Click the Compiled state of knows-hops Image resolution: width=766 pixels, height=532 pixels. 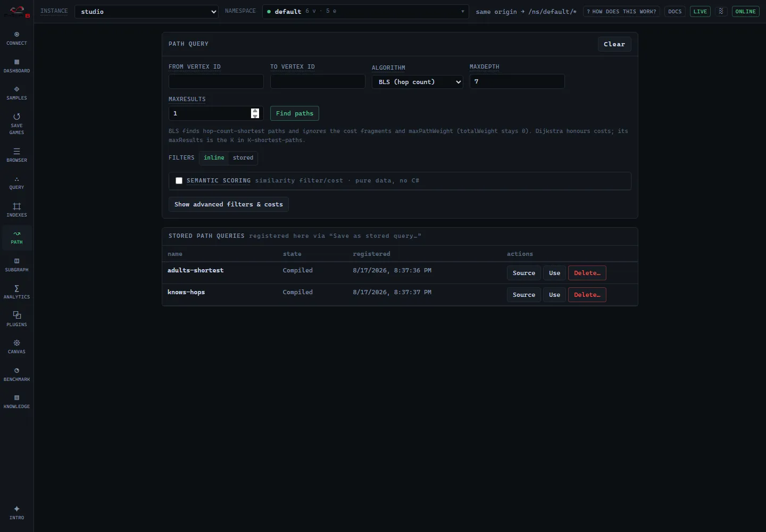pyautogui.click(x=298, y=292)
